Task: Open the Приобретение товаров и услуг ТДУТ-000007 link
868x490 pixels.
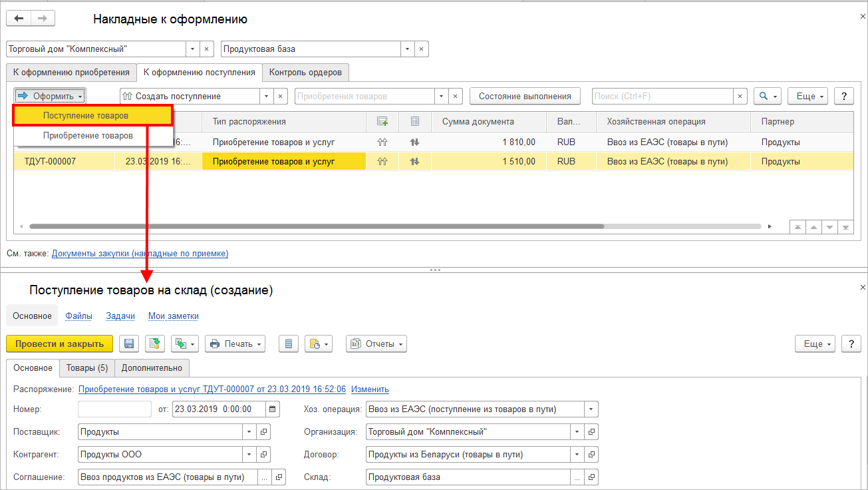Action: click(212, 389)
